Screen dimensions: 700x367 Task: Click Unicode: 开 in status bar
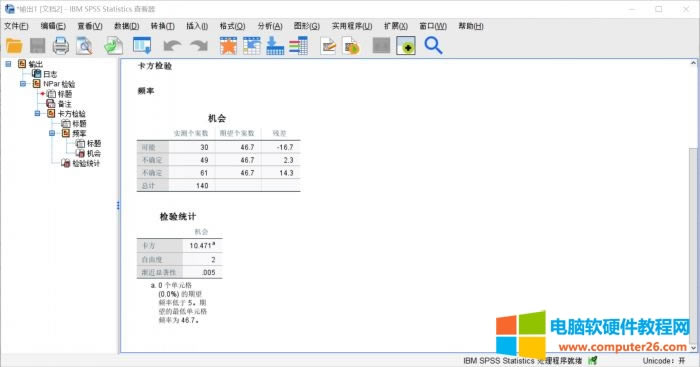click(x=663, y=360)
